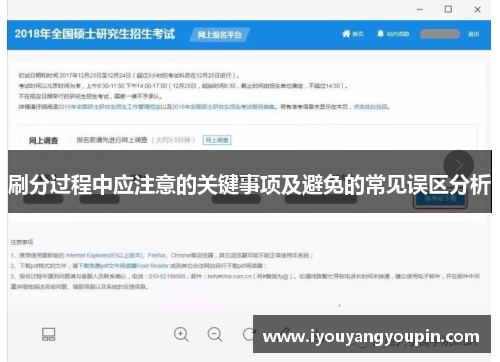This screenshot has width=500, height=362.
Task: Click the Internet Explorer link in the notes
Action: coord(105,255)
